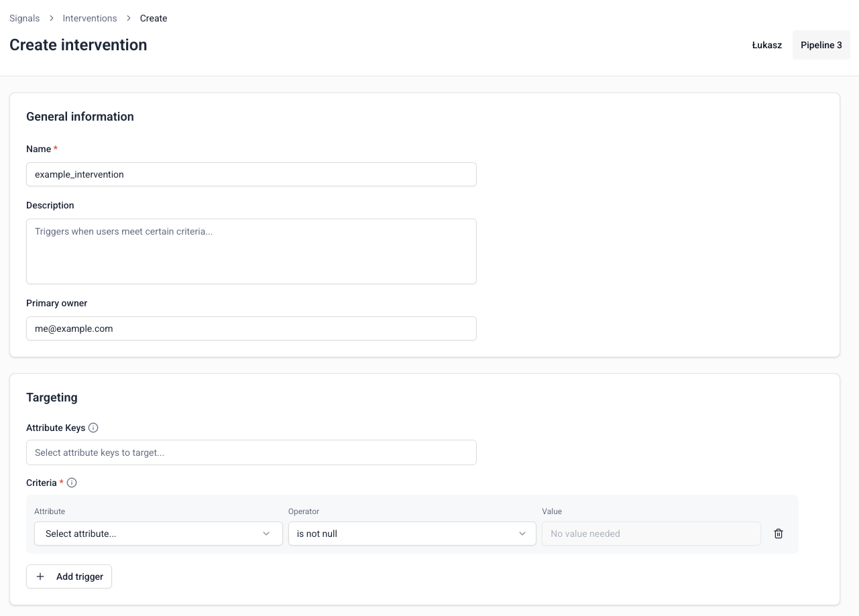Open the Attribute Keys info tooltip

[x=94, y=428]
